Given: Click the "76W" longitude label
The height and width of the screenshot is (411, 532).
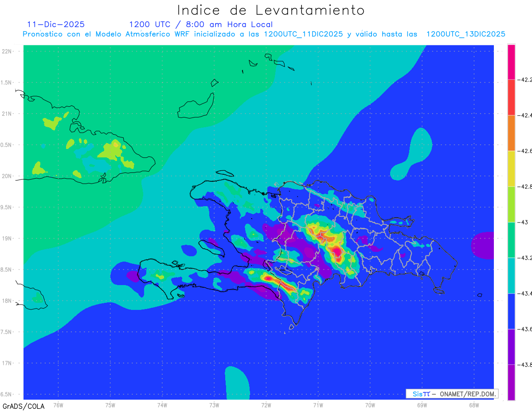Looking at the screenshot, I should pyautogui.click(x=58, y=405).
